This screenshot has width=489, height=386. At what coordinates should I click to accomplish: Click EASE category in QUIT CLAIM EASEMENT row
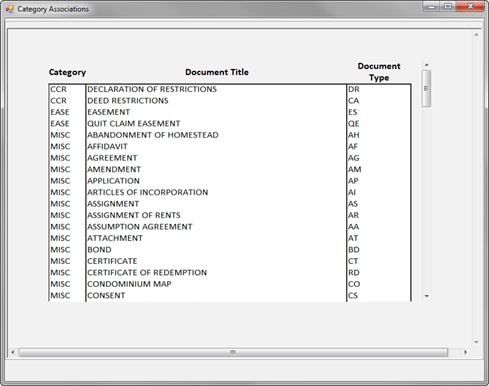tap(60, 124)
